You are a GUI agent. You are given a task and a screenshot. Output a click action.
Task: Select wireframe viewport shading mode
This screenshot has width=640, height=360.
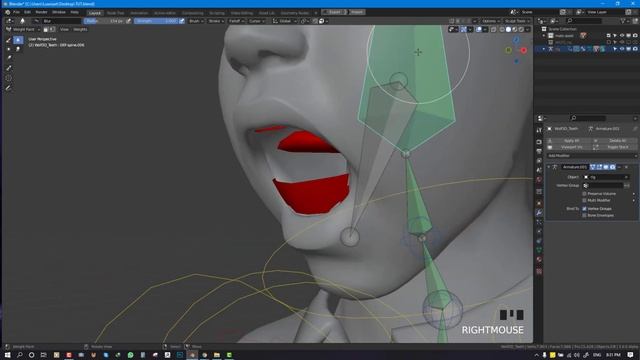coord(502,29)
